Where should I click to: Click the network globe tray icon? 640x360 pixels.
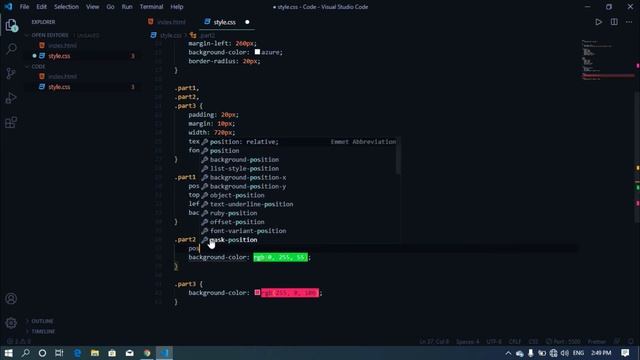tap(553, 353)
